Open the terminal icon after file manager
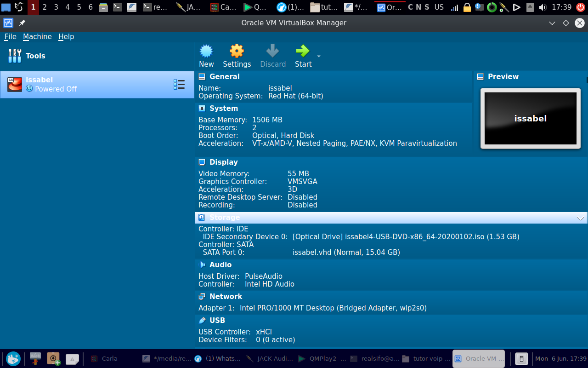Viewport: 588px width, 368px height. click(118, 7)
